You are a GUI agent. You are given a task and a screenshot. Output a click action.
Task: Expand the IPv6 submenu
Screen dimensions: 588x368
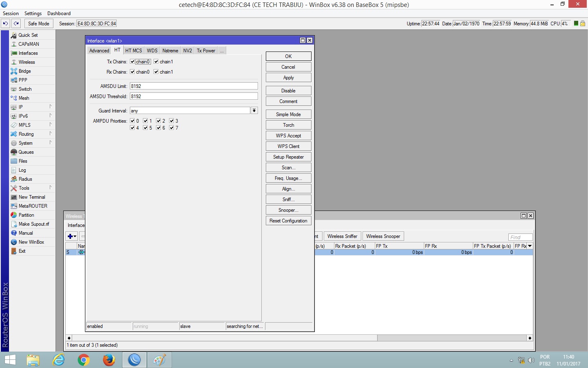[51, 116]
